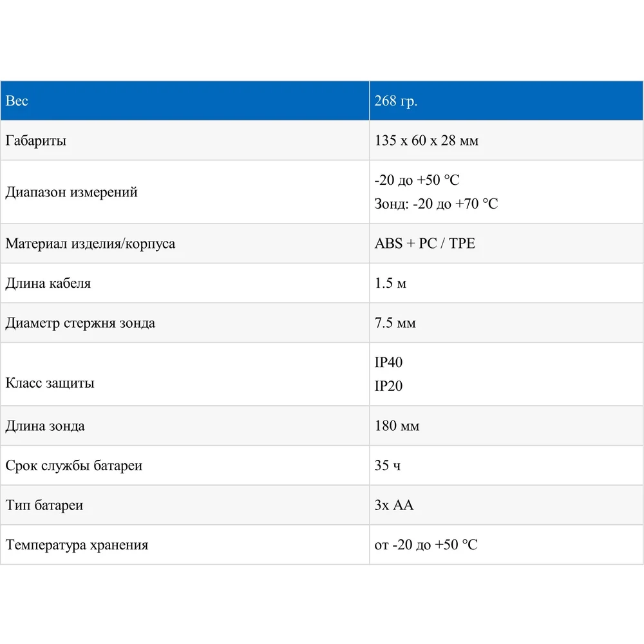Select the "268 гр." weight value
Viewport: 644px width, 644px height.
tap(395, 101)
